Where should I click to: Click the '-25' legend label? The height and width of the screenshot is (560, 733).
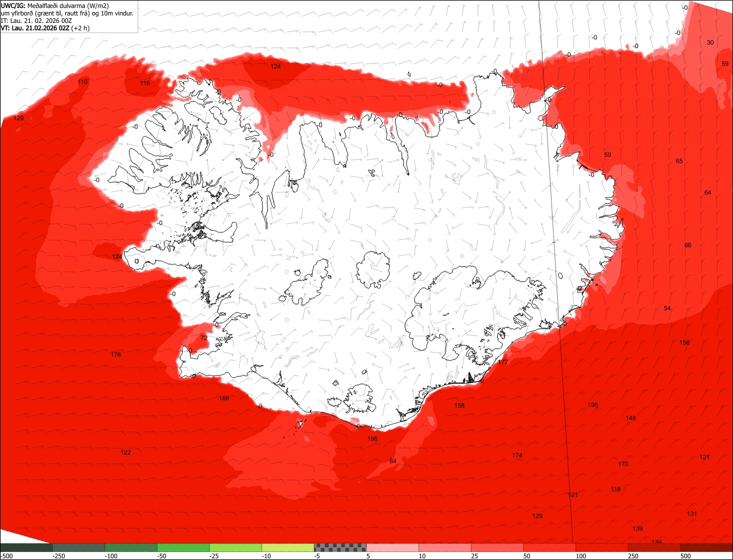(x=215, y=556)
